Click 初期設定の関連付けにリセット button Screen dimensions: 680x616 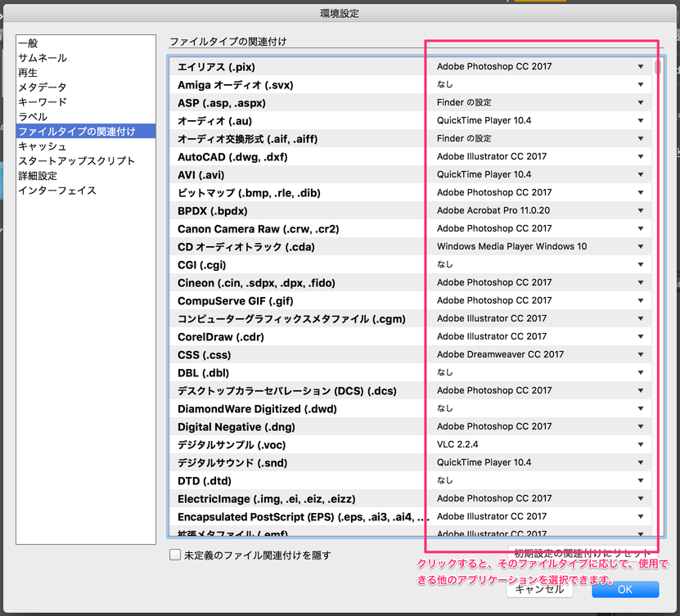[583, 552]
